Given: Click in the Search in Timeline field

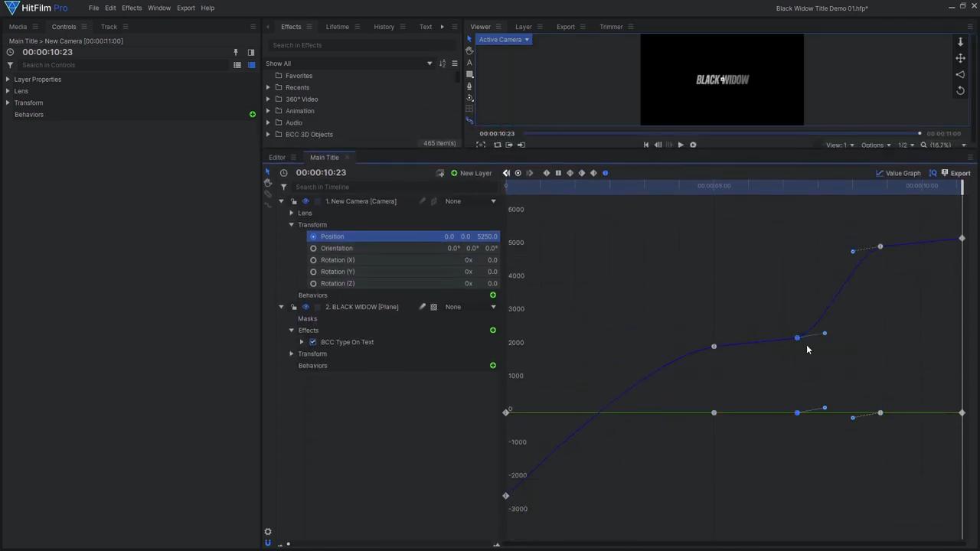Looking at the screenshot, I should (x=394, y=187).
